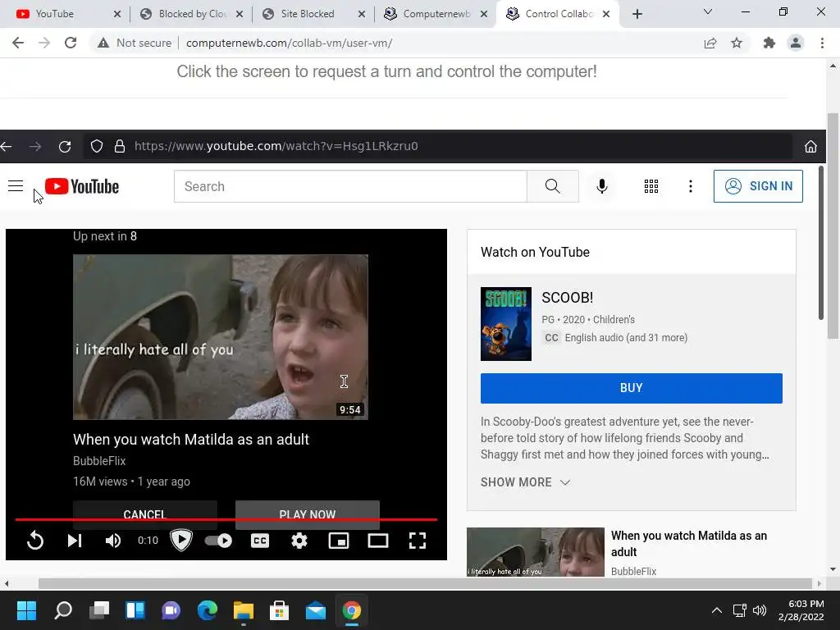Click the VM browser reload button
Image resolution: width=840 pixels, height=630 pixels.
coord(65,146)
